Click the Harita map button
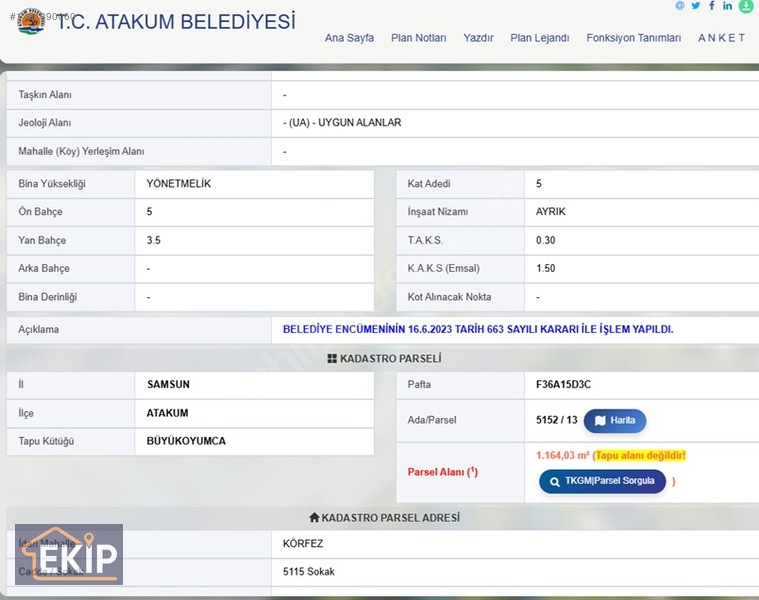The width and height of the screenshot is (759, 600). 615,420
